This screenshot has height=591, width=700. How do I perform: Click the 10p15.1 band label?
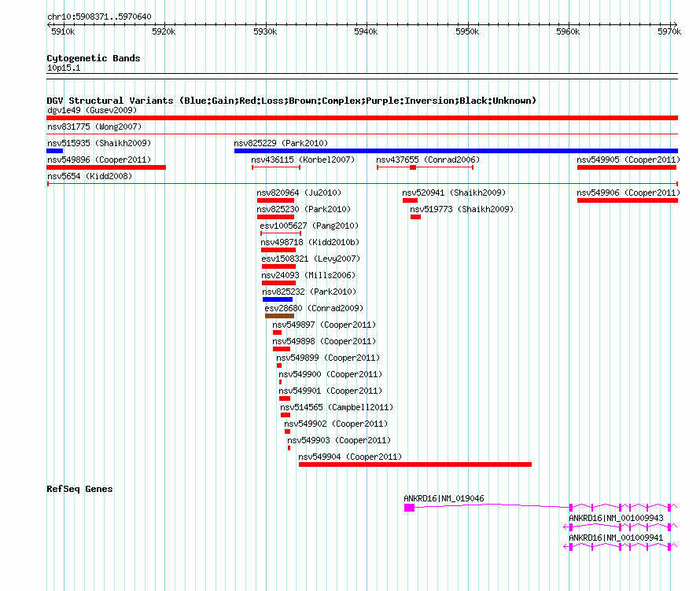[x=64, y=68]
